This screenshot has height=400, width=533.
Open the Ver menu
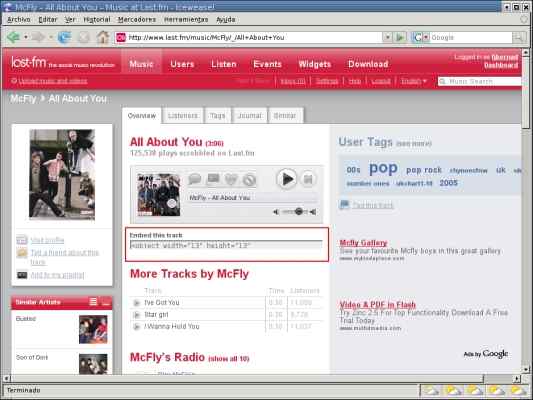70,20
